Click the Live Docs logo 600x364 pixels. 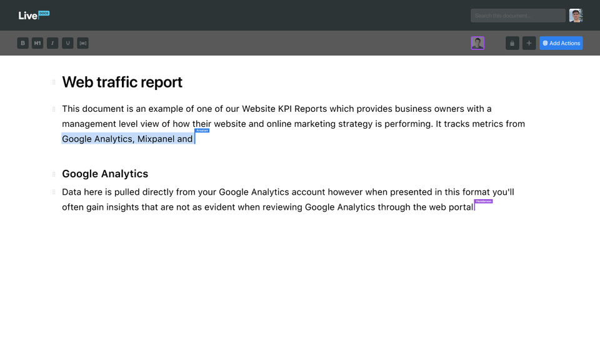pos(34,15)
